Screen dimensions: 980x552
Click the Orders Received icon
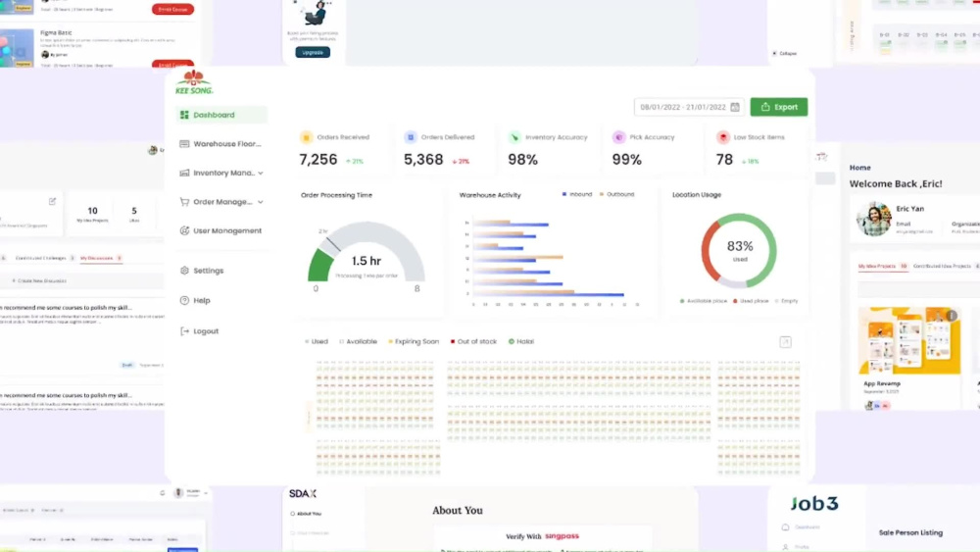[x=306, y=137]
